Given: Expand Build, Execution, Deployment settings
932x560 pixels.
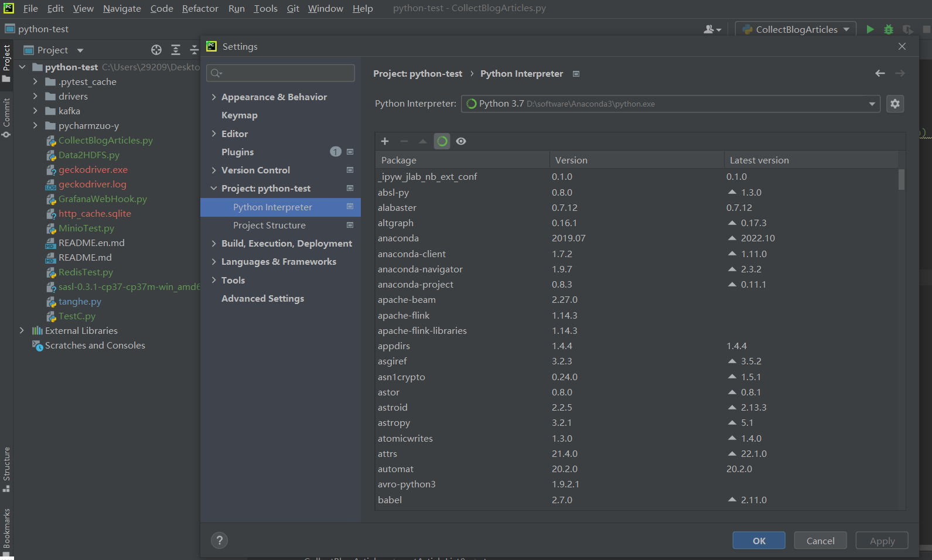Looking at the screenshot, I should 214,244.
